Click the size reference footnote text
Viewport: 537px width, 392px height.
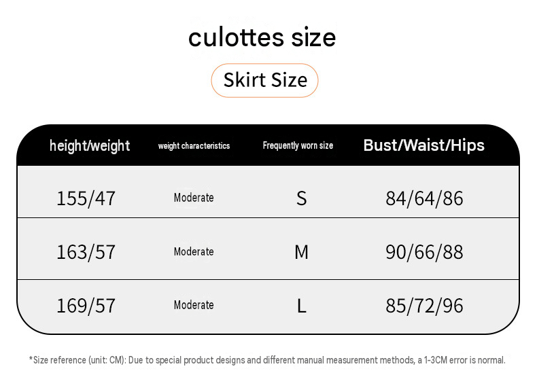pyautogui.click(x=267, y=360)
